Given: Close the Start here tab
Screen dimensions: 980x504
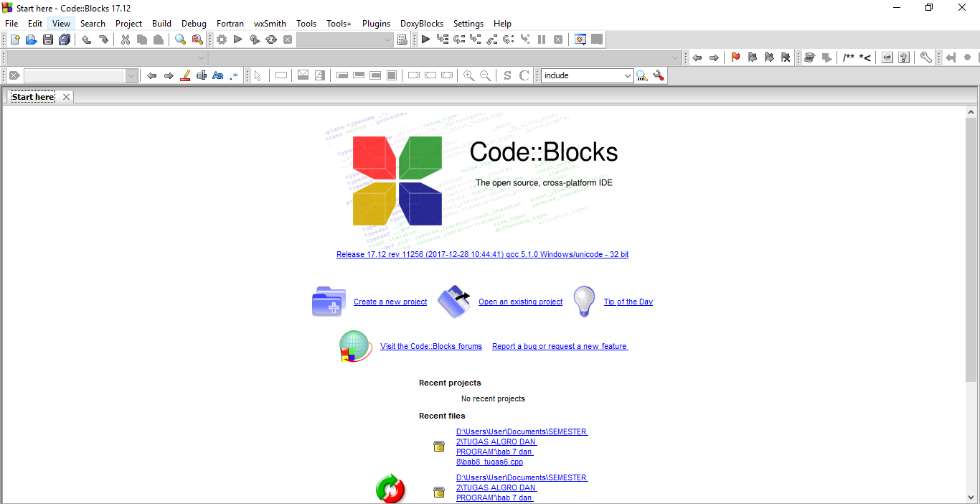Looking at the screenshot, I should [66, 97].
